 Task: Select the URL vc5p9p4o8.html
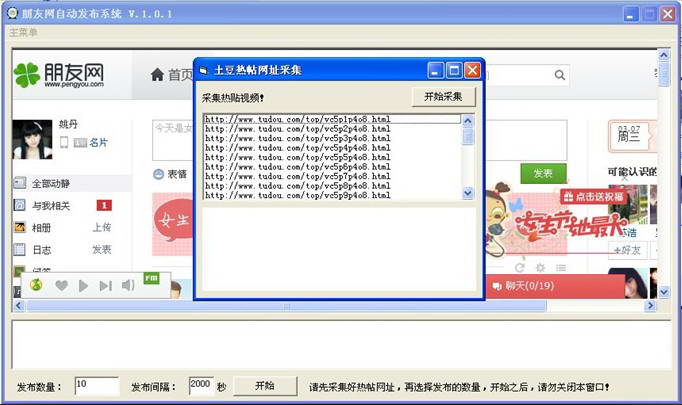coord(332,195)
